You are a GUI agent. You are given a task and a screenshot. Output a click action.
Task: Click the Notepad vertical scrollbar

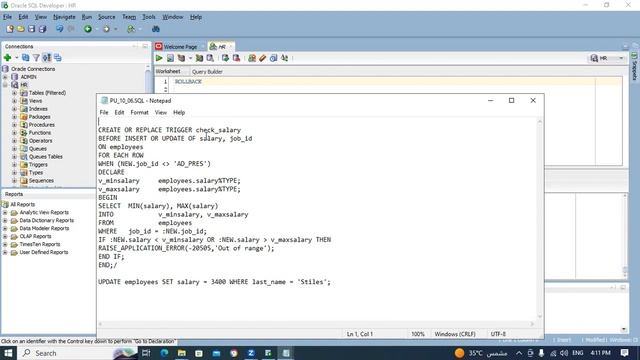[540, 219]
